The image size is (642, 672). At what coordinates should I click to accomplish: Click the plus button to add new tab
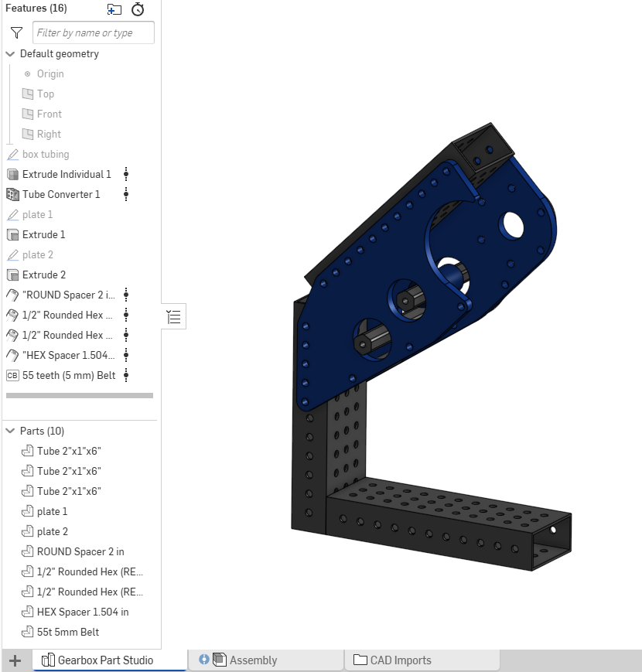tap(14, 660)
